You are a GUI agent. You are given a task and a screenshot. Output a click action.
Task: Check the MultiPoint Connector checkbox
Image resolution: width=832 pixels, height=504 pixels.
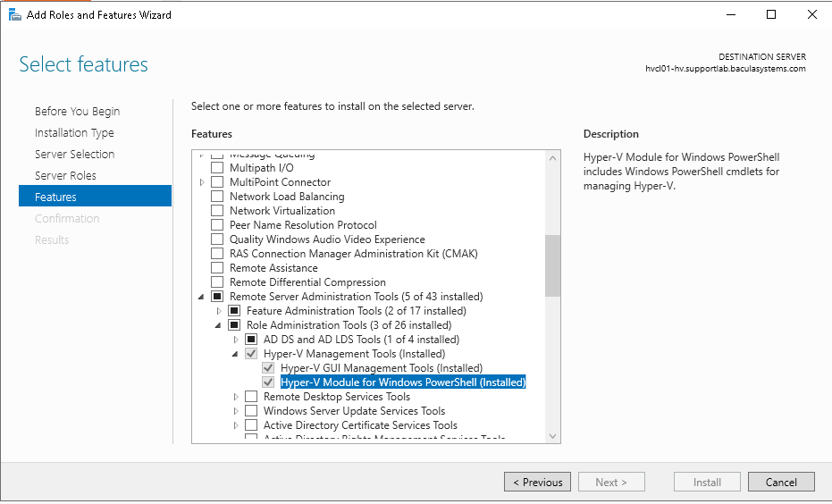tap(217, 182)
